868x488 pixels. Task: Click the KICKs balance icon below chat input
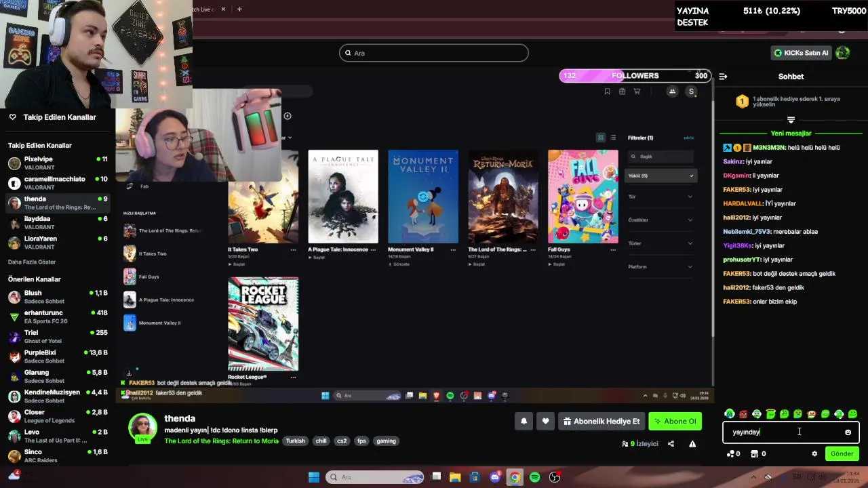point(733,454)
